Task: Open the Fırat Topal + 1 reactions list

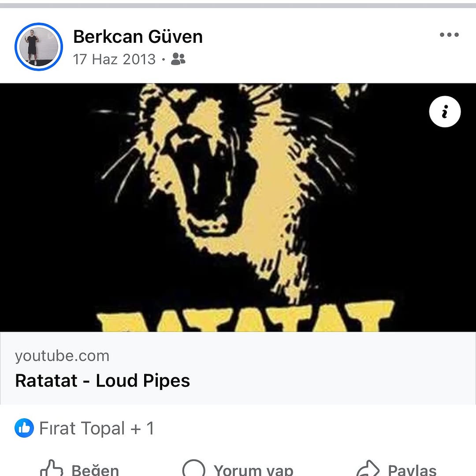Action: 96,427
